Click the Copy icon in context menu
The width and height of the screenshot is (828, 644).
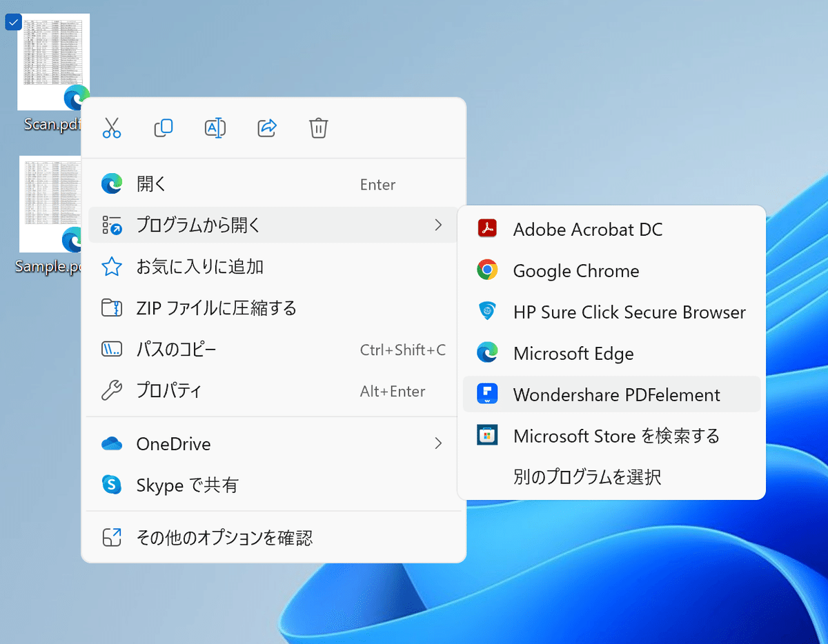[x=164, y=128]
